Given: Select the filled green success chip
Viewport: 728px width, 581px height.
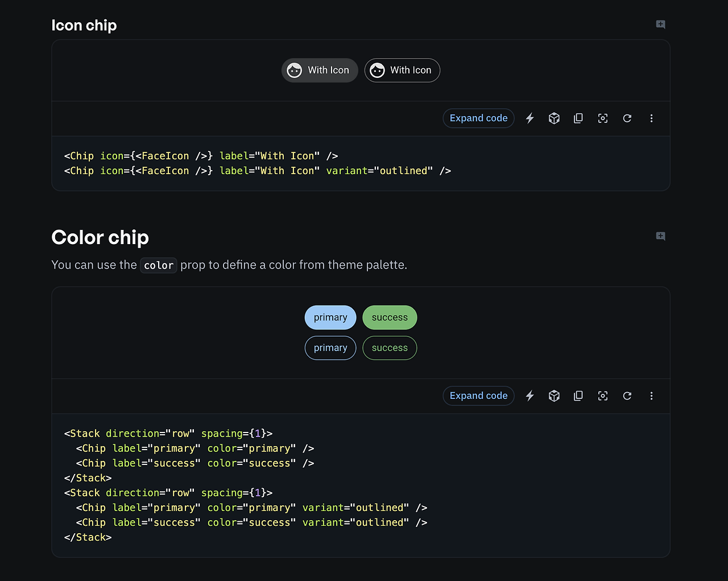Looking at the screenshot, I should tap(390, 318).
